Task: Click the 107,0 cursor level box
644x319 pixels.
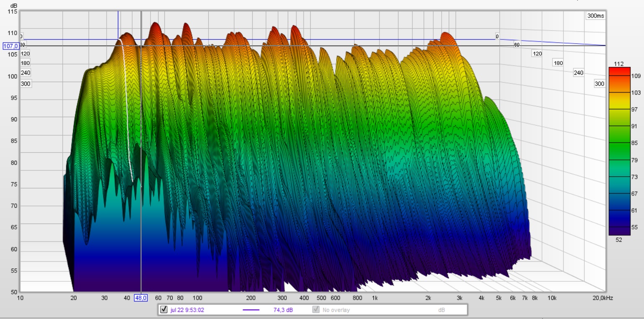Action: click(10, 46)
